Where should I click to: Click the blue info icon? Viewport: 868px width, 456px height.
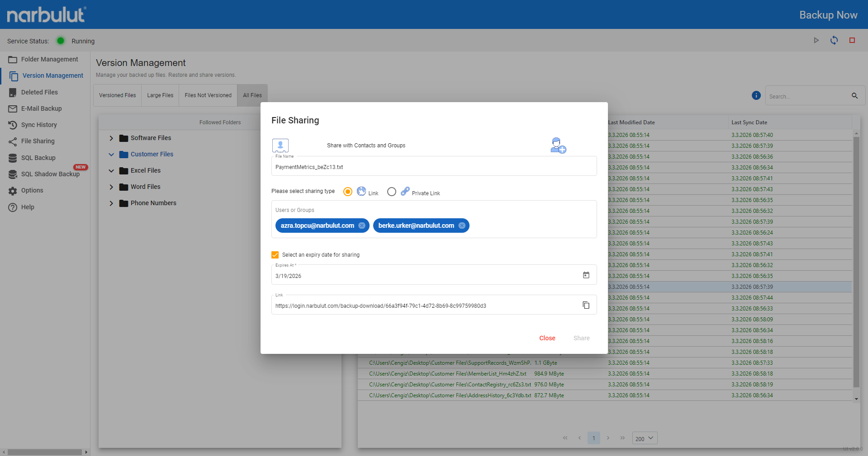(x=756, y=95)
